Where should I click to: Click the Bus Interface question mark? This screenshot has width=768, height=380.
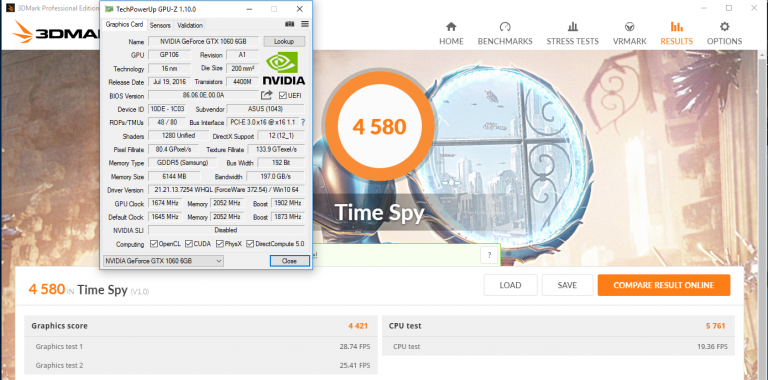(303, 122)
